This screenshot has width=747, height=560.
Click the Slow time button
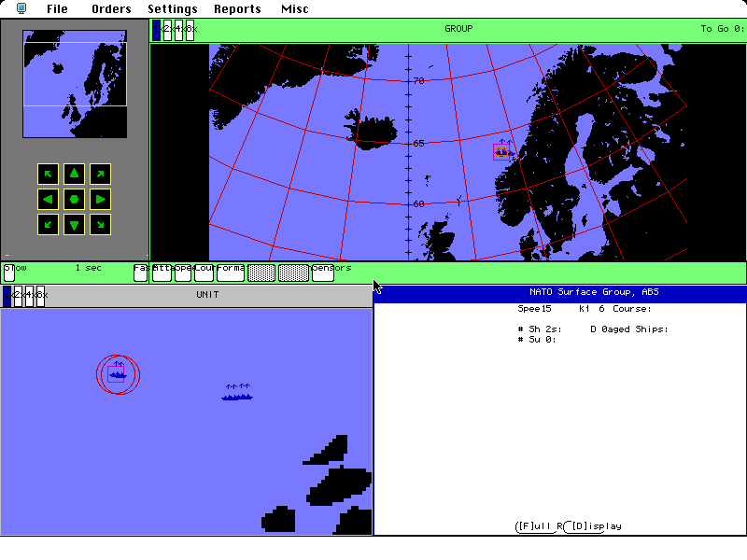pyautogui.click(x=9, y=273)
